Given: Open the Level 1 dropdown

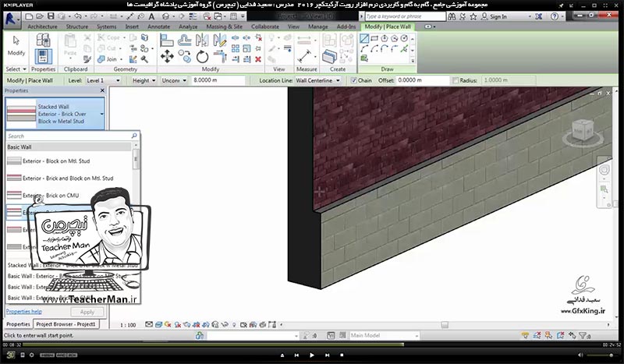Looking at the screenshot, I should [x=104, y=80].
